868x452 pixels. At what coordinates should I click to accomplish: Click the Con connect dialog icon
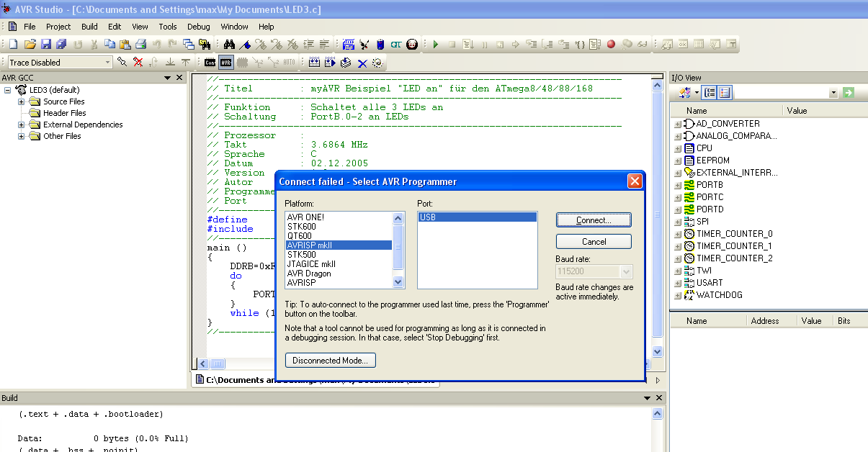pyautogui.click(x=210, y=63)
